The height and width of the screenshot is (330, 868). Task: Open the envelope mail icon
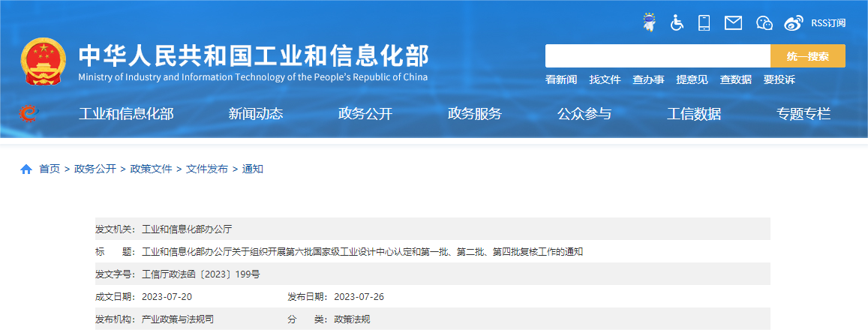coord(733,23)
